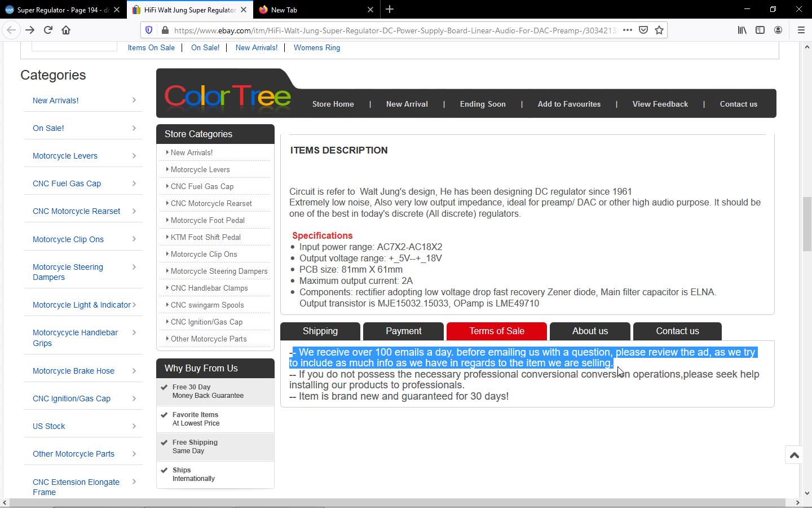
Task: Reload the current page
Action: coord(48,30)
